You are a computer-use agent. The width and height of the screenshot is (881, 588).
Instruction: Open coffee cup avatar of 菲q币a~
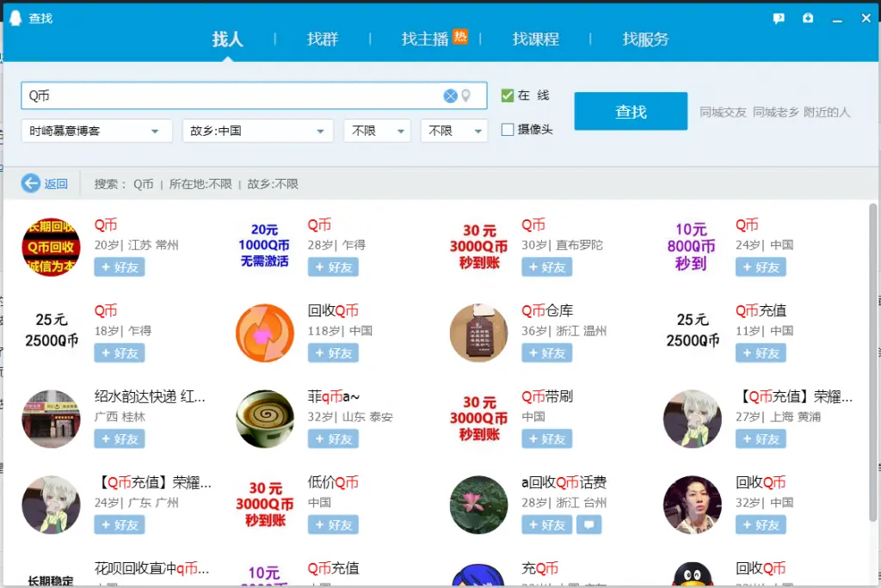click(265, 419)
